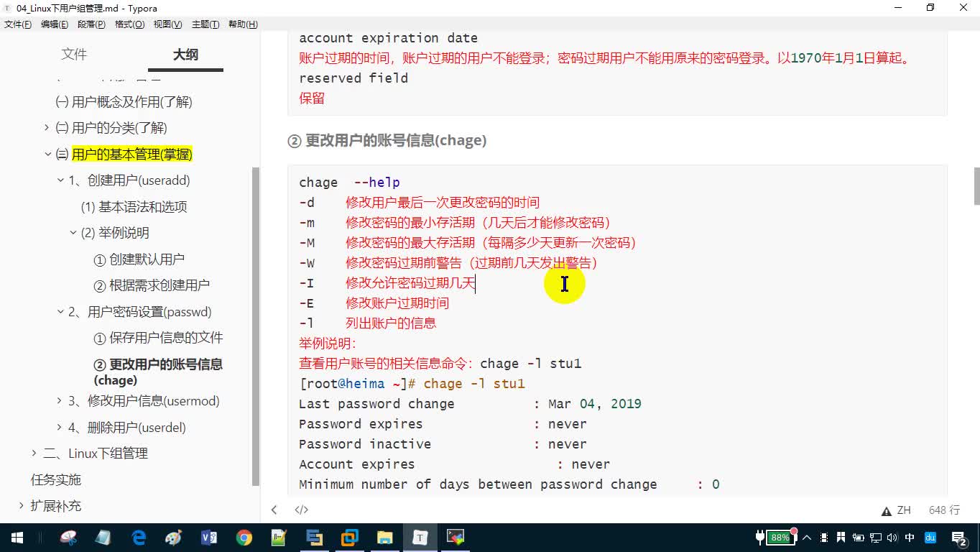The height and width of the screenshot is (552, 980).
Task: Click the -l 列出账户的信息 line
Action: tap(367, 323)
